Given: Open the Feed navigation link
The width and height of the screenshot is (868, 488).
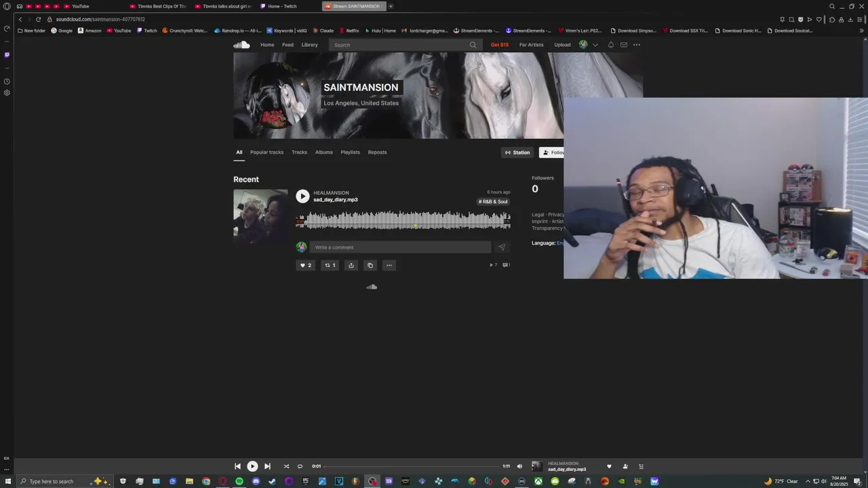Looking at the screenshot, I should (288, 45).
